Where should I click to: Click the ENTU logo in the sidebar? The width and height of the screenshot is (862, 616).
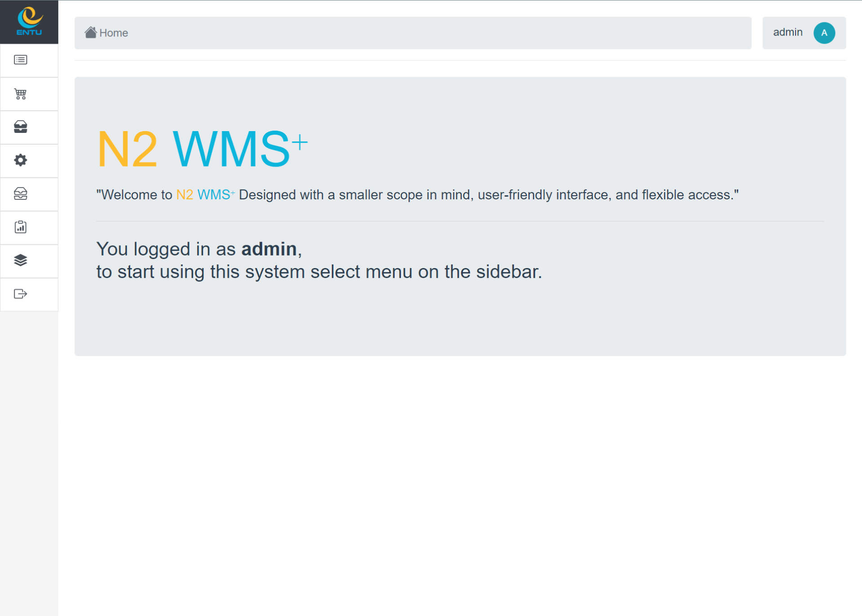point(29,22)
